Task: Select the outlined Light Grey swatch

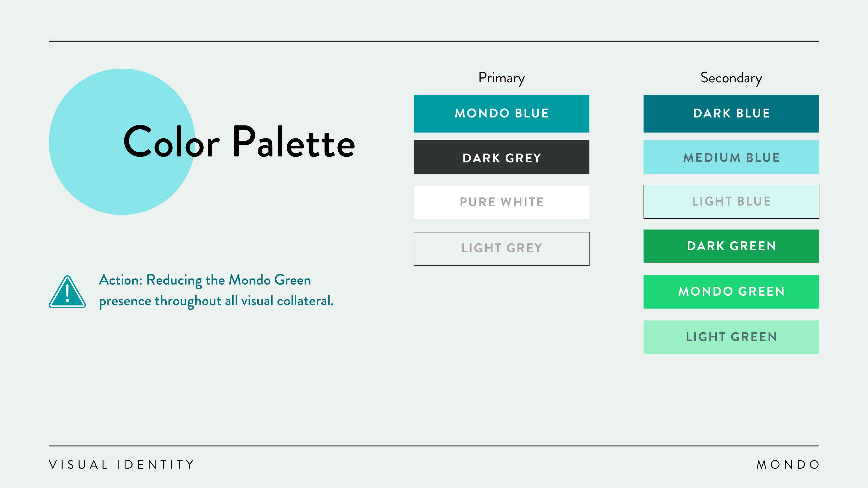Action: point(501,249)
